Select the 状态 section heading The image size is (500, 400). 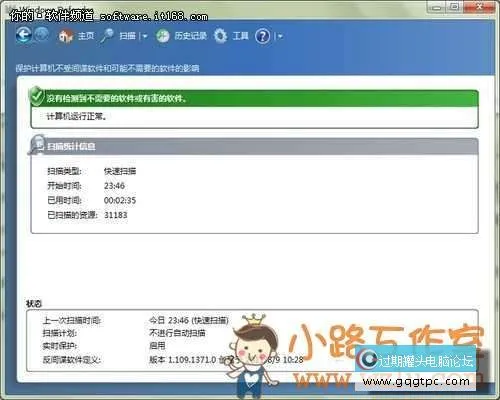34,304
